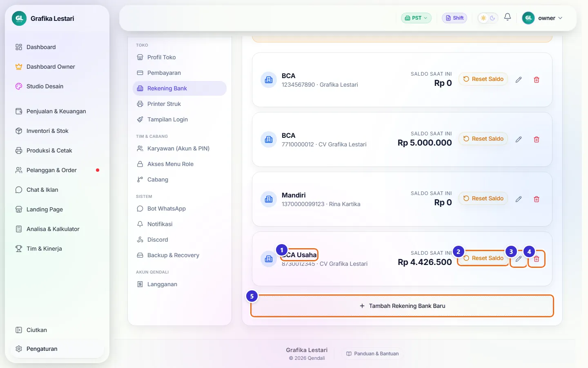Delete the Mandiri bank account trash icon

[537, 199]
